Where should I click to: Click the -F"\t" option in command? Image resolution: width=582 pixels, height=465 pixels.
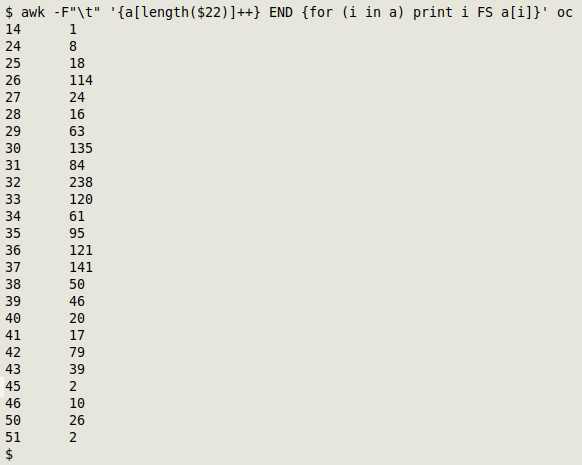tap(77, 13)
